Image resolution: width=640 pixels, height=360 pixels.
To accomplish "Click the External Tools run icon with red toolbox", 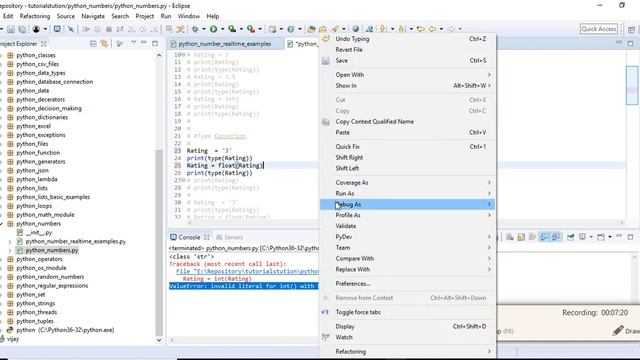I will (251, 29).
